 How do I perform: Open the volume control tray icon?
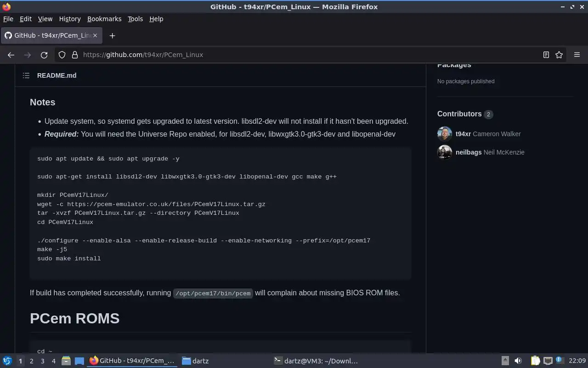pos(518,361)
